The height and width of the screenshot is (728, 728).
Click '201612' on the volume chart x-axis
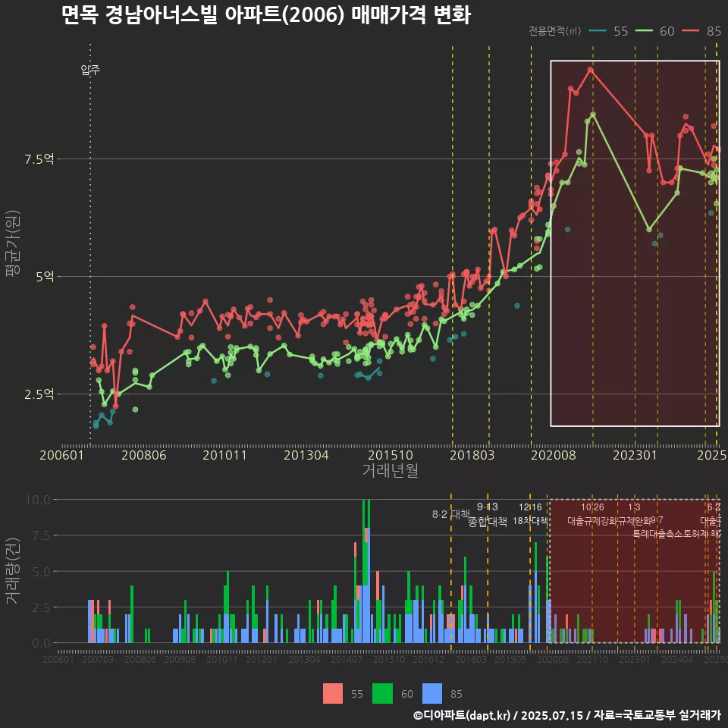(428, 659)
